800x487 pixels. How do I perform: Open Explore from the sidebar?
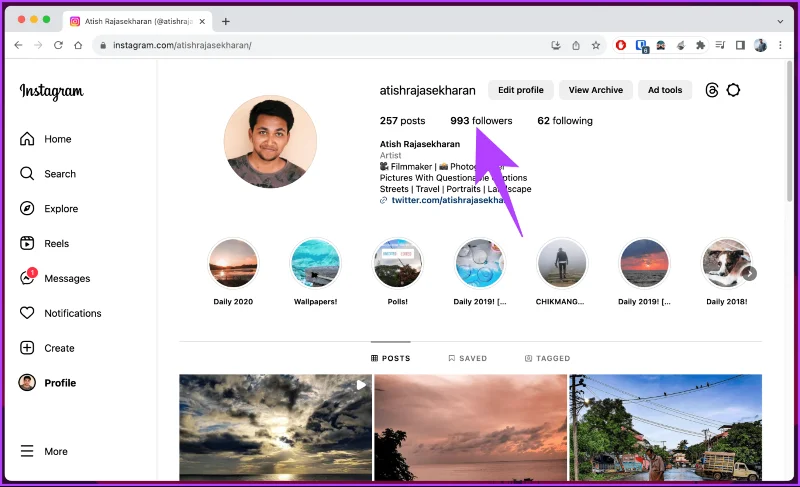pyautogui.click(x=48, y=209)
